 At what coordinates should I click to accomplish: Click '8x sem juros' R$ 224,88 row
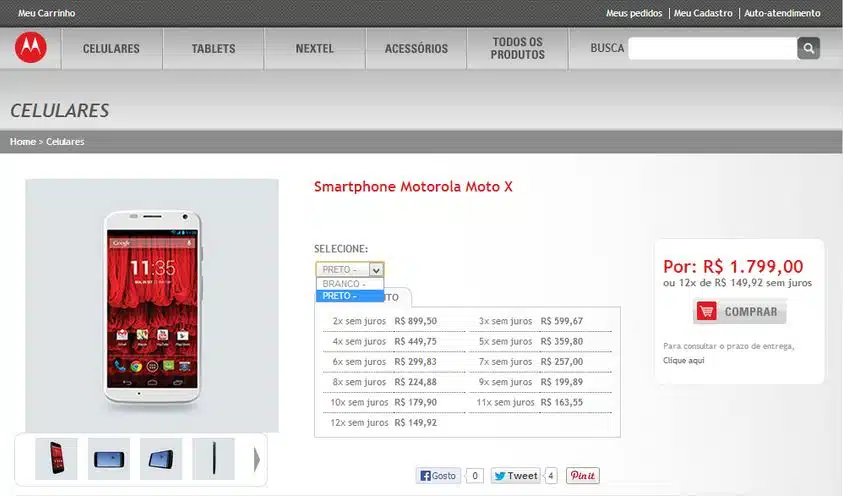pyautogui.click(x=394, y=382)
